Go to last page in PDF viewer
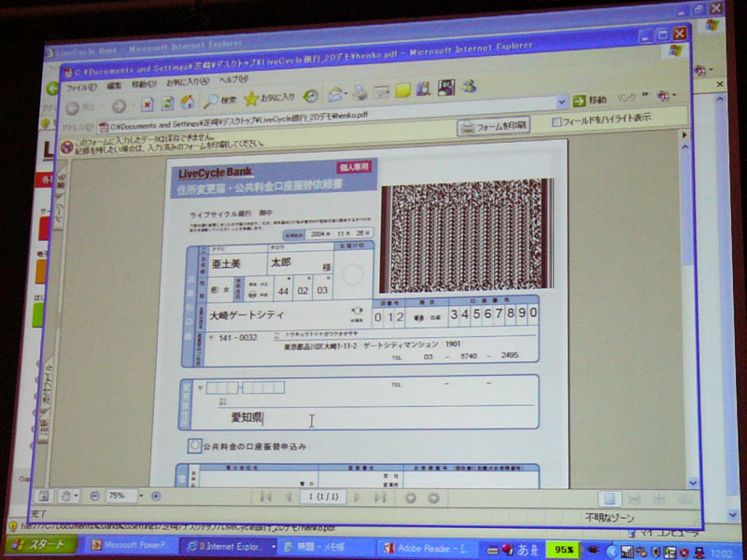The height and width of the screenshot is (560, 747). (380, 497)
